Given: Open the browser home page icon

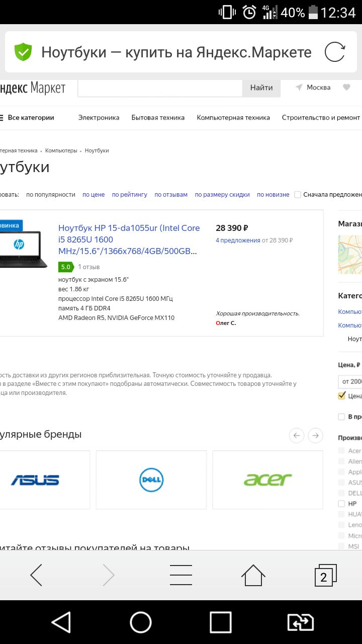Looking at the screenshot, I should coord(253,575).
